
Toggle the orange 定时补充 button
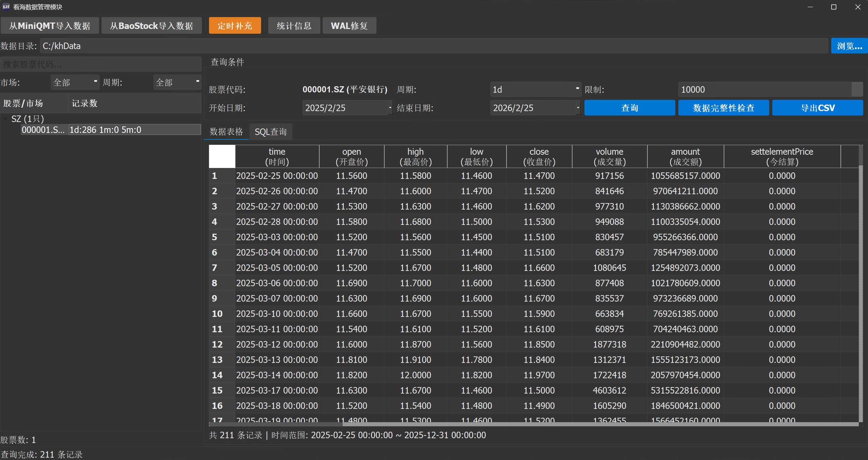pyautogui.click(x=235, y=26)
